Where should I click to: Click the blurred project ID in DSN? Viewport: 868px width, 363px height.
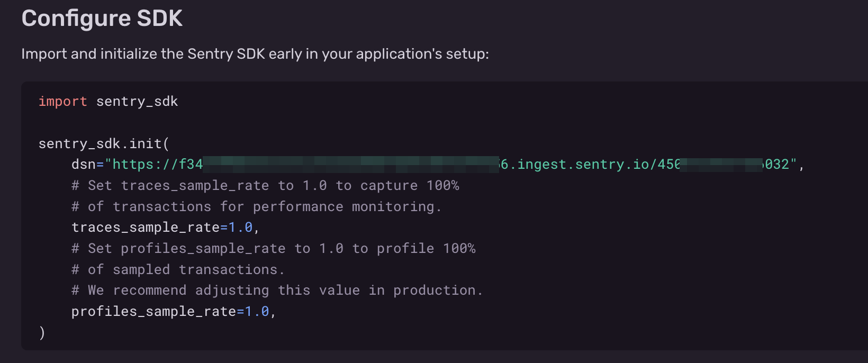pos(721,165)
